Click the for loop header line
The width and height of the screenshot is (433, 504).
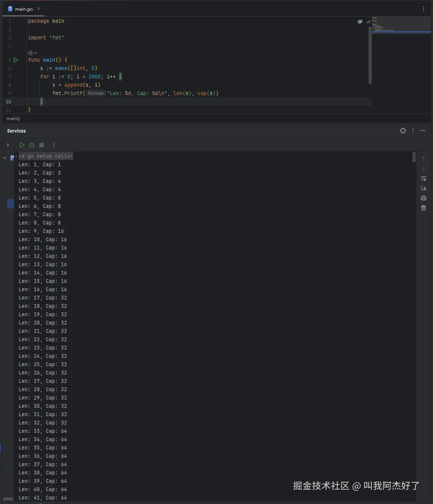click(81, 76)
